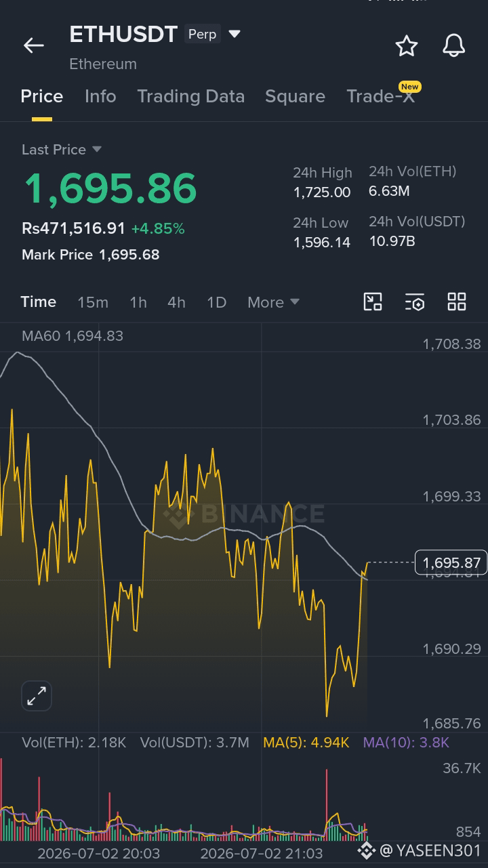This screenshot has width=488, height=868.
Task: Select the Time chart interval
Action: (x=39, y=302)
